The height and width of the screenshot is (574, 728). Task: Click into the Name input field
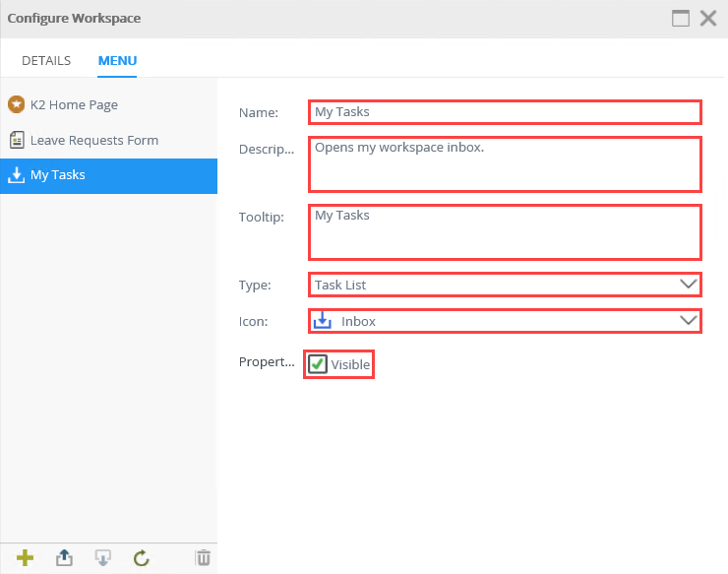(505, 112)
